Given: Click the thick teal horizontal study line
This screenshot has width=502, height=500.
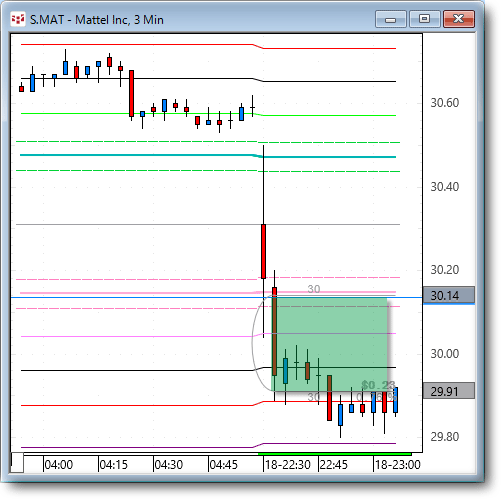Looking at the screenshot, I should click(208, 156).
